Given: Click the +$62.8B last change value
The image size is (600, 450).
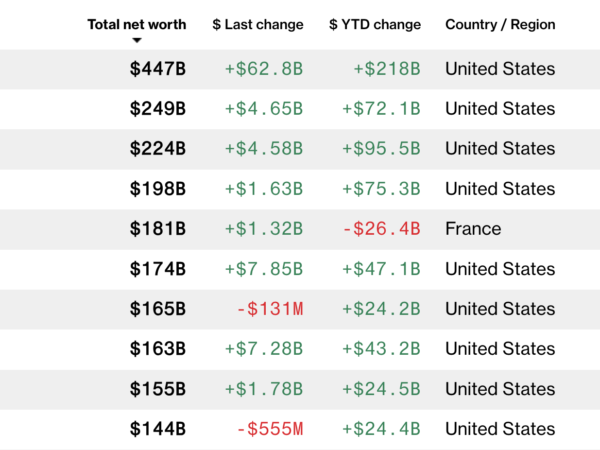Looking at the screenshot, I should (x=263, y=69).
